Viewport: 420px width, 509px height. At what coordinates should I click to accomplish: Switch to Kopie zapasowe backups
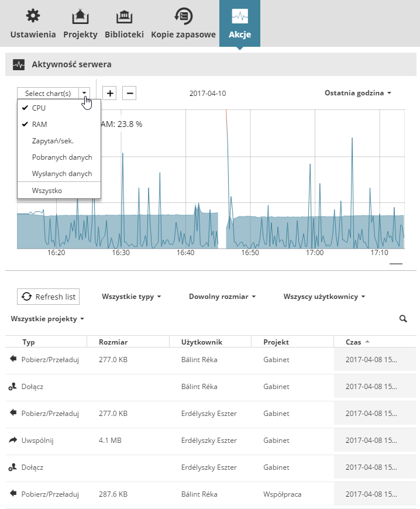pyautogui.click(x=183, y=23)
